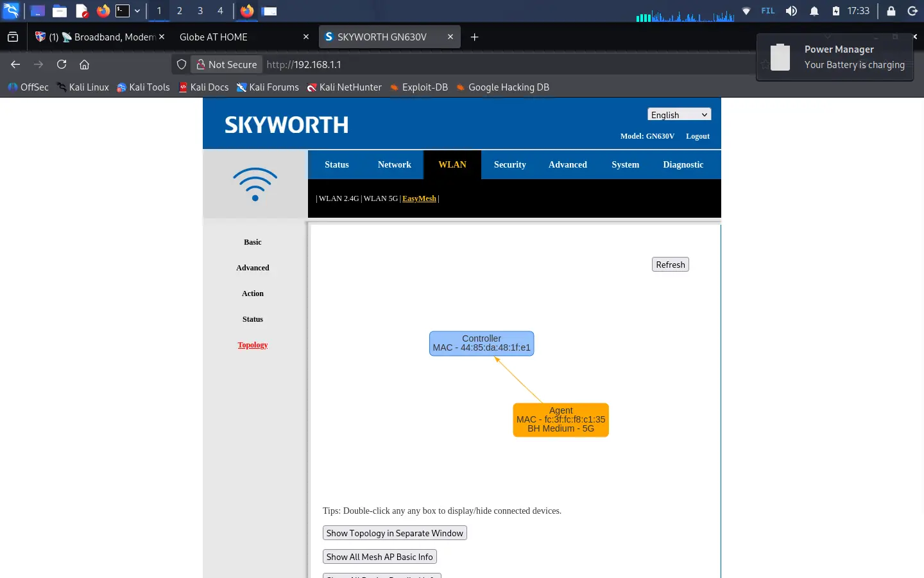924x578 pixels.
Task: Open the Basic sidebar item
Action: tap(253, 242)
